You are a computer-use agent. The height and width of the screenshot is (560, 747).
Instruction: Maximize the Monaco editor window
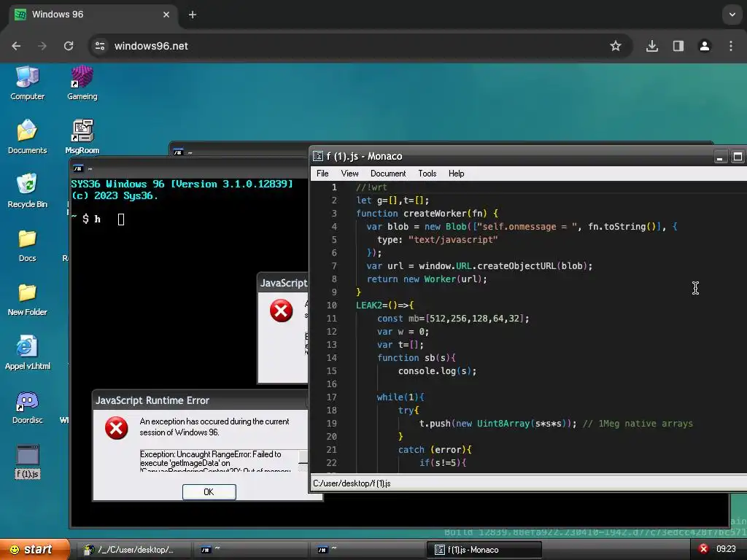click(x=738, y=156)
